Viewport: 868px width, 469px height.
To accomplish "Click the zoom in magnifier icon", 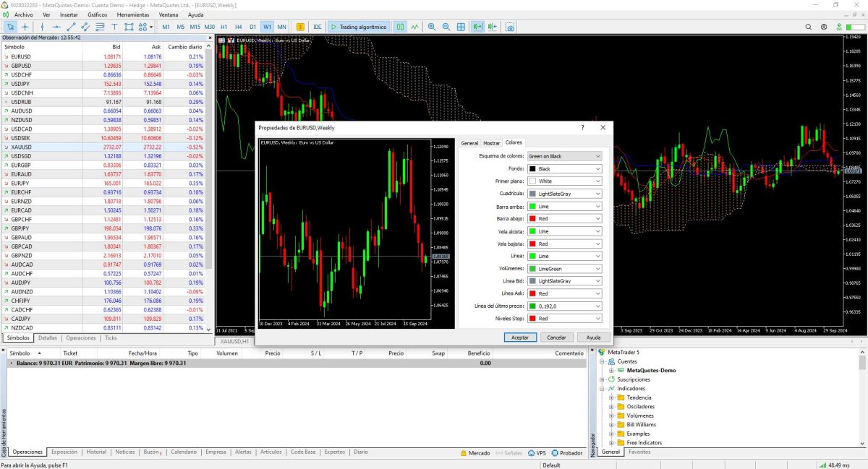I will pos(432,27).
